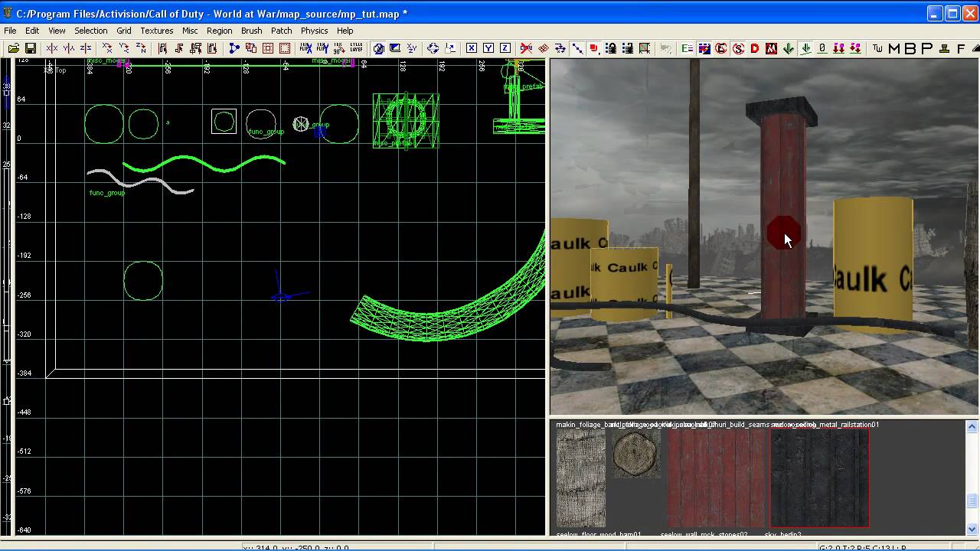Switch 2D view to X axis
The width and height of the screenshot is (980, 551).
pos(472,48)
